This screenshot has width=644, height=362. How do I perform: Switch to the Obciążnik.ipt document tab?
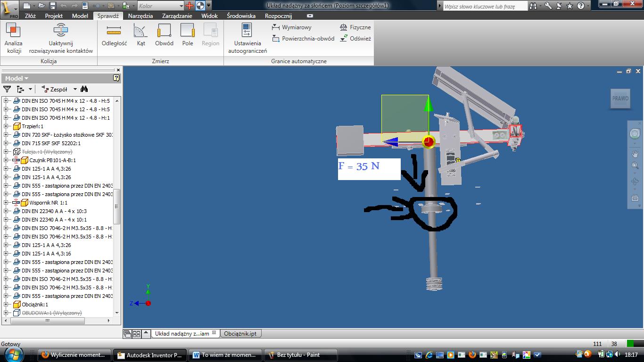coord(240,333)
